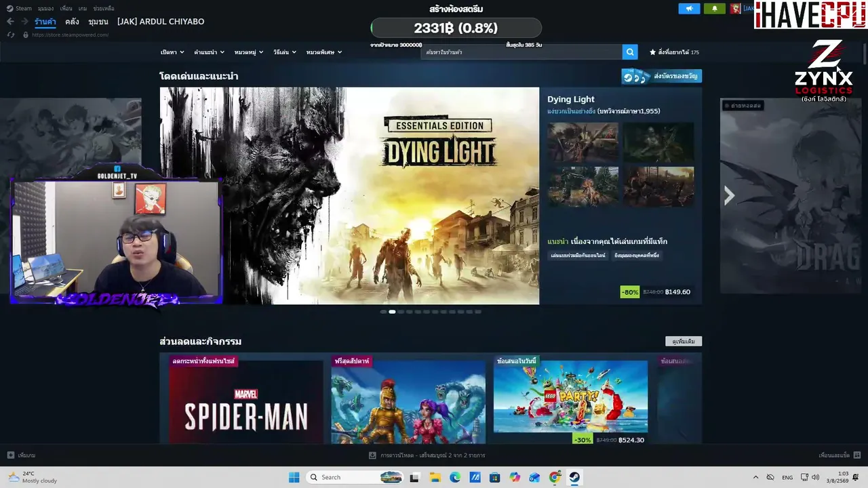This screenshot has width=868, height=488.
Task: Advance the featured carousel with the right arrow
Action: click(x=729, y=196)
